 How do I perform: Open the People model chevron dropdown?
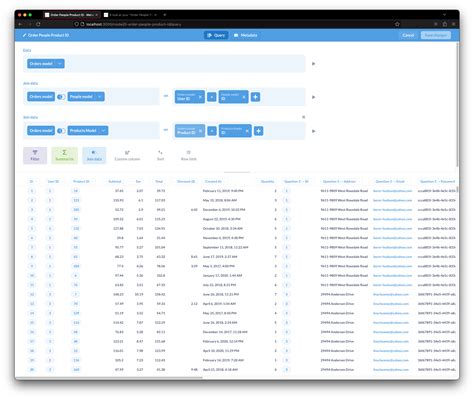pyautogui.click(x=100, y=97)
